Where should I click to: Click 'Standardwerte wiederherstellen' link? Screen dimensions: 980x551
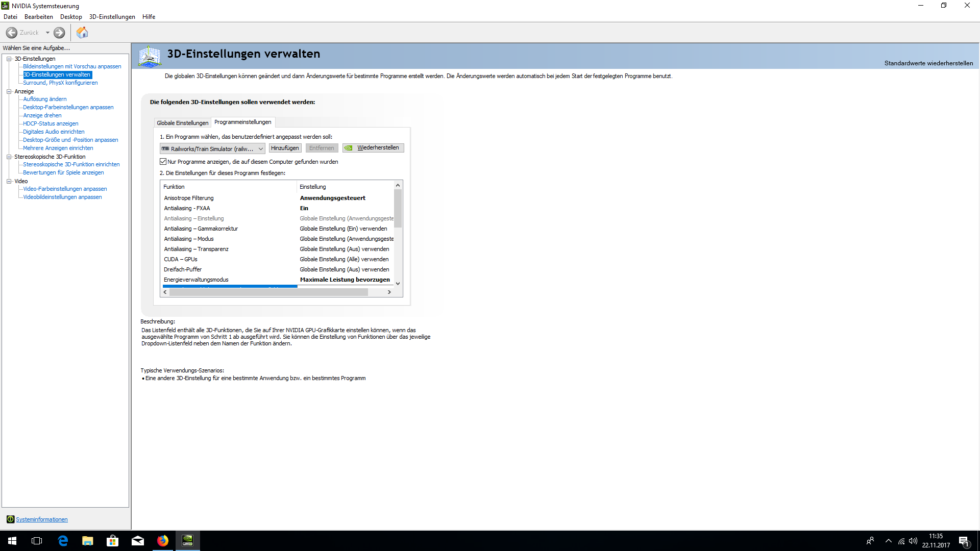pos(928,63)
